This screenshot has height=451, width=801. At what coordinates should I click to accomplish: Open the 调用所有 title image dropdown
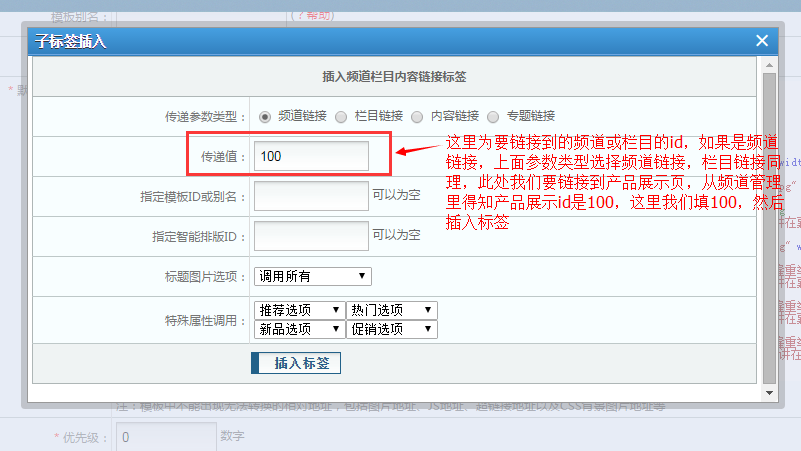[313, 276]
